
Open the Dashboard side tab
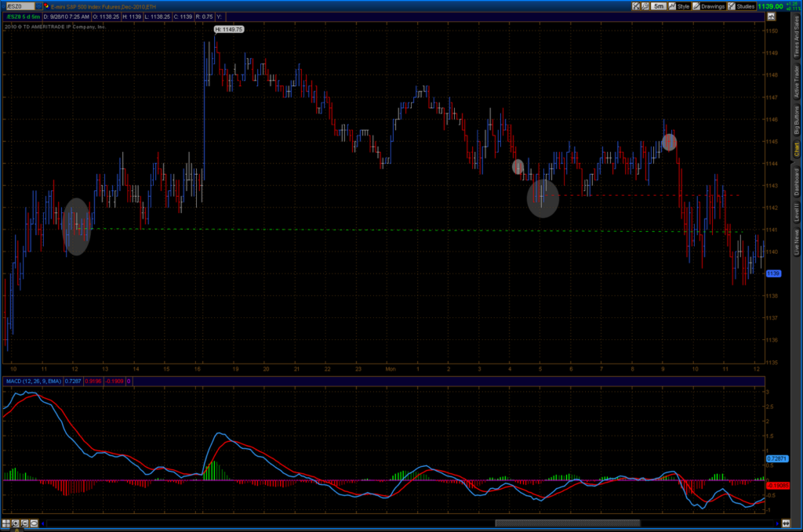click(x=797, y=180)
